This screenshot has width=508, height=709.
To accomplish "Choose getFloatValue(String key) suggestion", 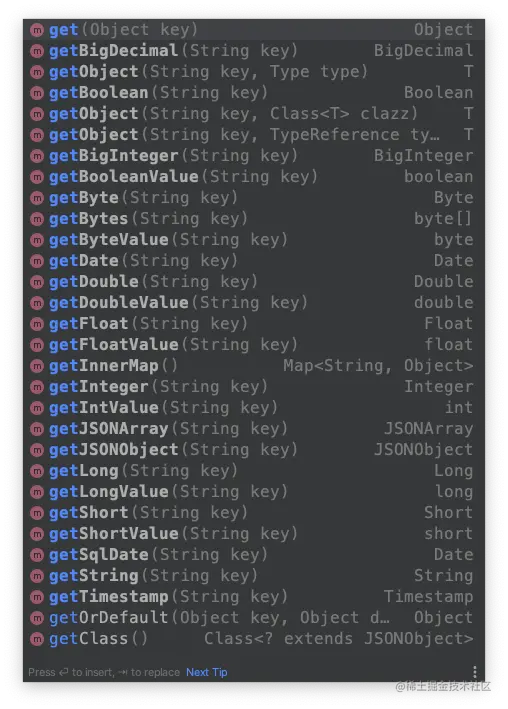I will coord(254,345).
